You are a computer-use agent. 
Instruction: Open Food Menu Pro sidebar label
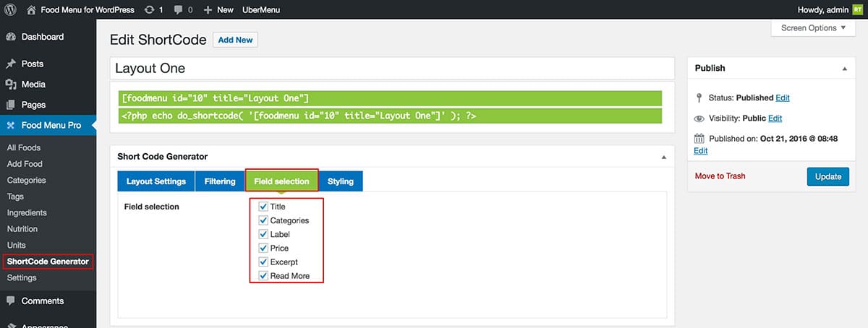click(x=51, y=126)
